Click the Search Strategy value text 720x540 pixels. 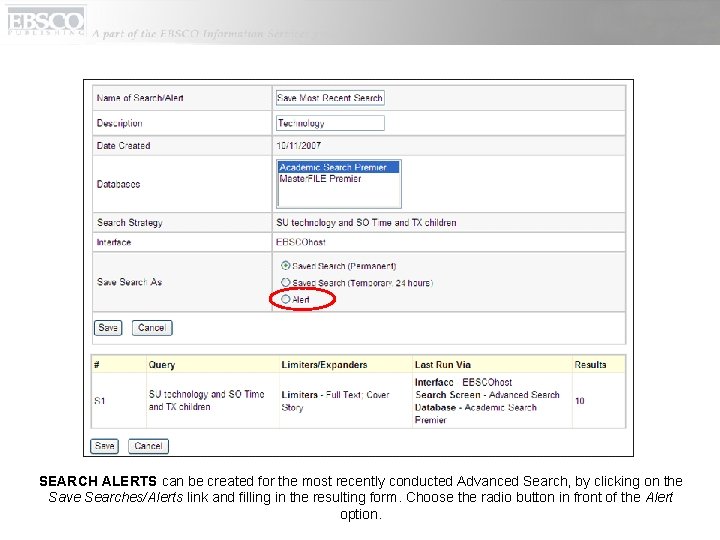coord(366,223)
